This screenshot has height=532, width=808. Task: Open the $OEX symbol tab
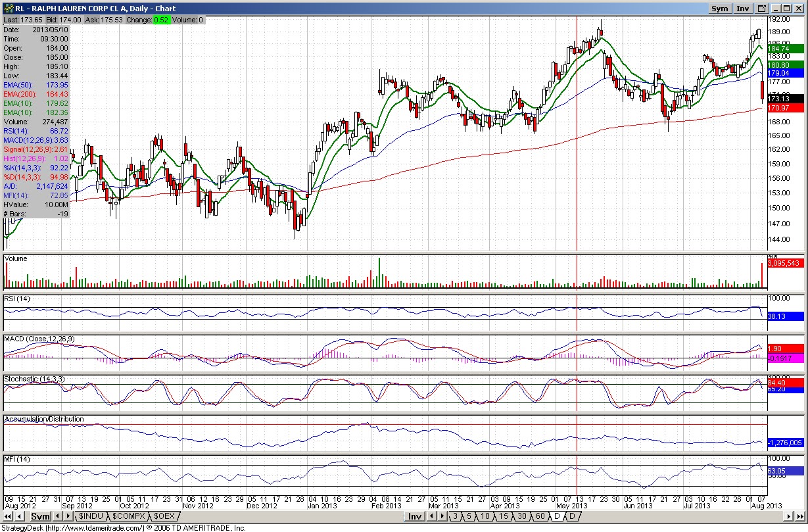pos(164,516)
